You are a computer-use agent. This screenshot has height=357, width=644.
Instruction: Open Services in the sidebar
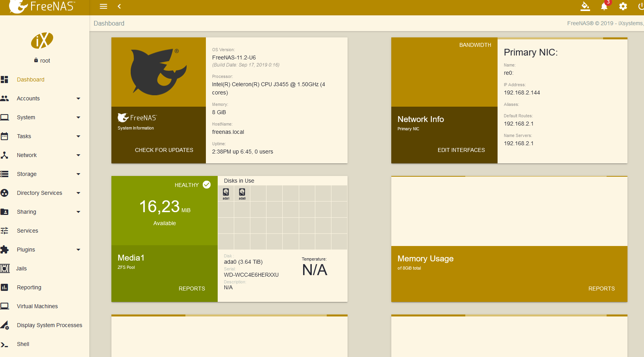pos(28,231)
